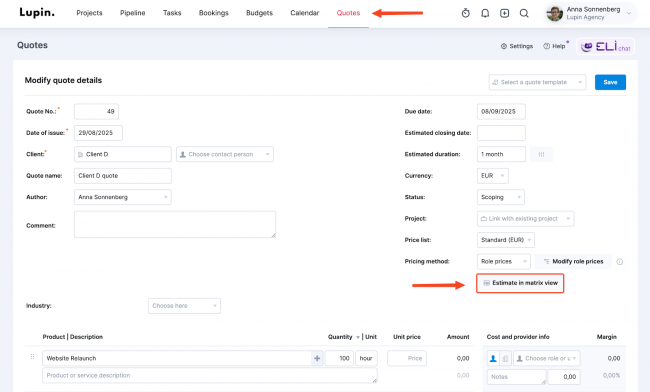This screenshot has width=650, height=392.
Task: Open Calendar tab
Action: pos(305,13)
